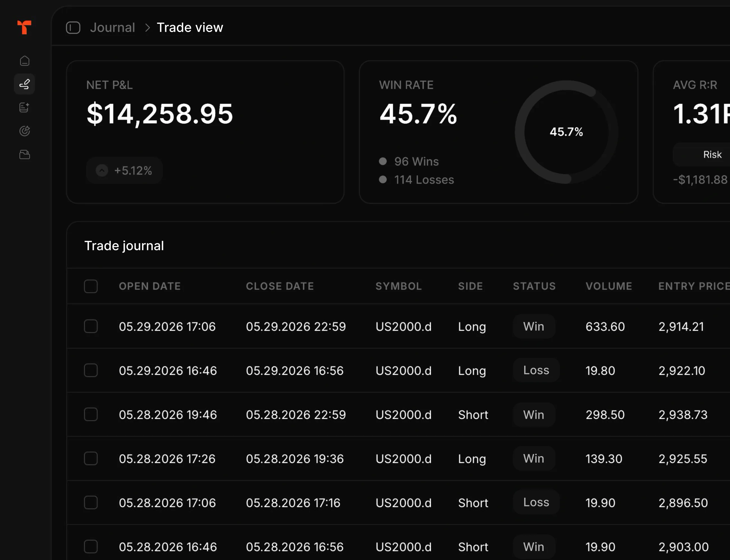Click the Win badge for 05.28.2026 19:46
Image resolution: width=730 pixels, height=560 pixels.
pyautogui.click(x=534, y=415)
